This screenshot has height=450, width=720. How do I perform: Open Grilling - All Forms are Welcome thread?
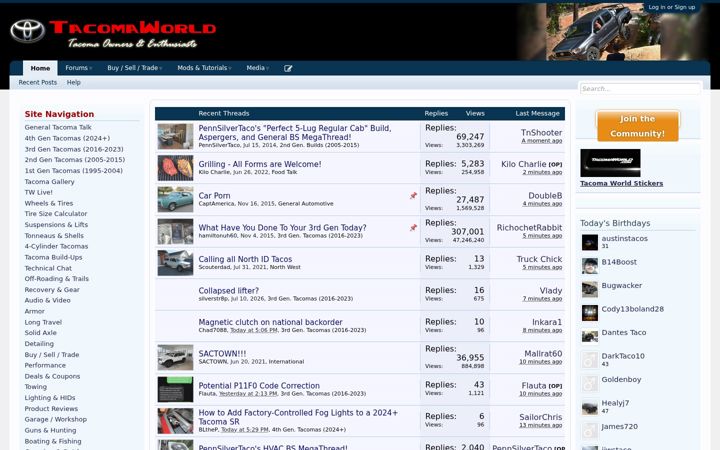tap(260, 164)
